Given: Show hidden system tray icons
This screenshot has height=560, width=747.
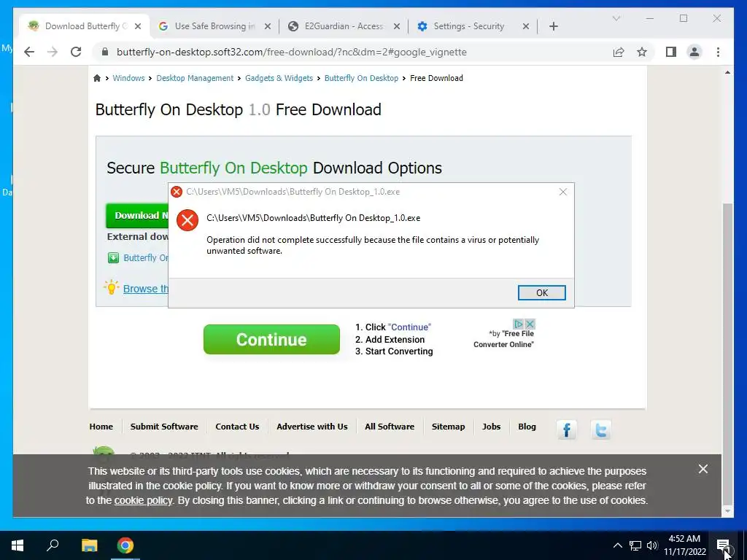Looking at the screenshot, I should (617, 545).
